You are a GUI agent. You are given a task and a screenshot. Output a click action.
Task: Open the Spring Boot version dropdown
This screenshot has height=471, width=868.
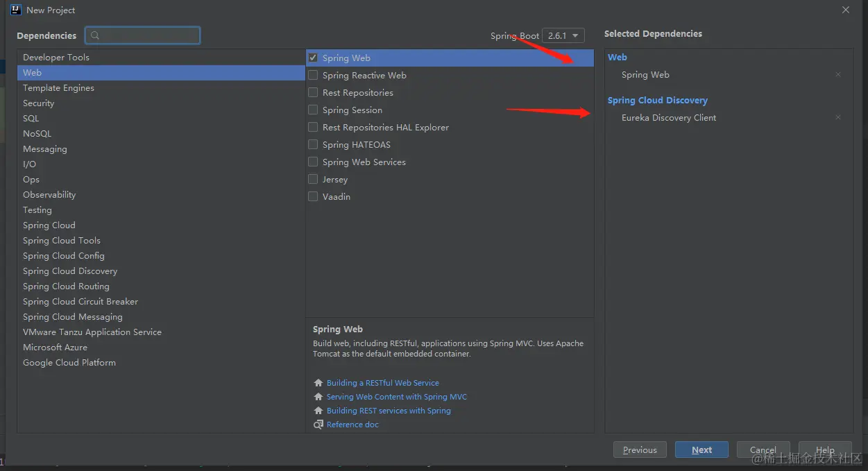[x=563, y=35]
